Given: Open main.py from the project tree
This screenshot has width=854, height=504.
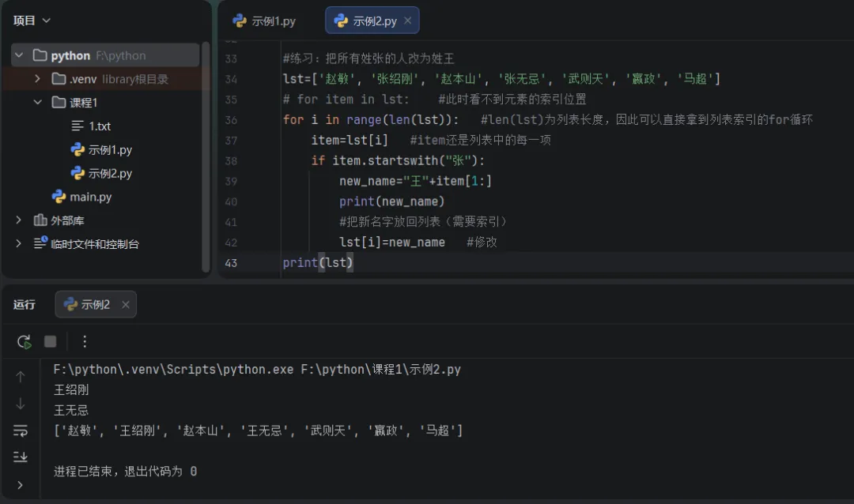Looking at the screenshot, I should point(81,197).
